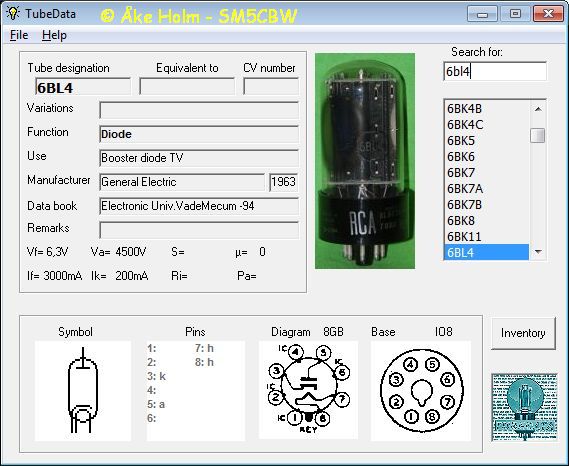Click the tube logo image below Inventory

pos(524,407)
